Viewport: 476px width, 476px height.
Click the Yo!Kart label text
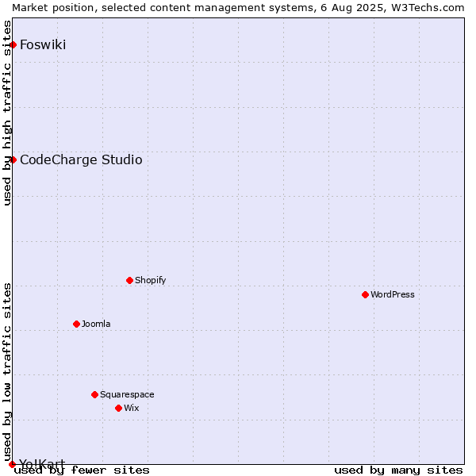[x=42, y=464]
